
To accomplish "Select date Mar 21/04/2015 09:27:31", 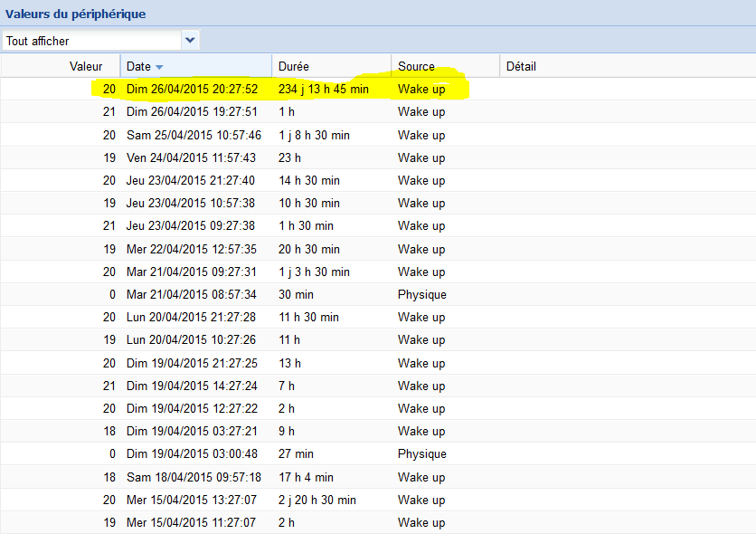I will coord(192,272).
